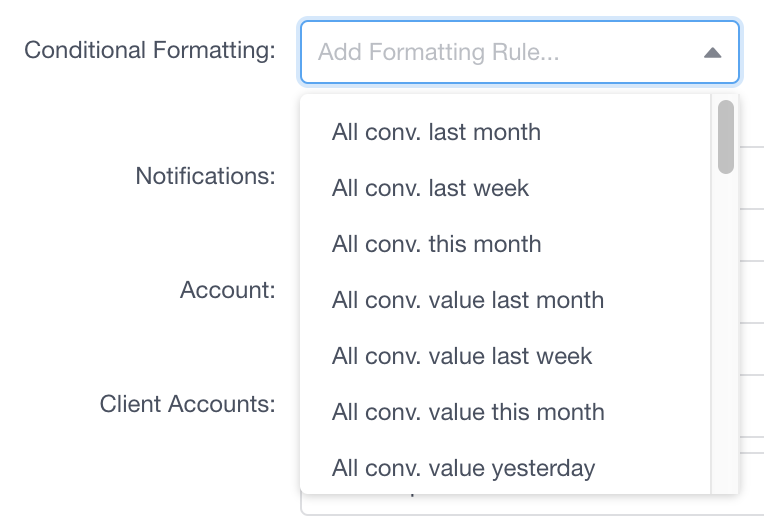Screen dimensions: 764x522
Task: Select 'All conv. value yesterday' option
Action: [x=463, y=468]
